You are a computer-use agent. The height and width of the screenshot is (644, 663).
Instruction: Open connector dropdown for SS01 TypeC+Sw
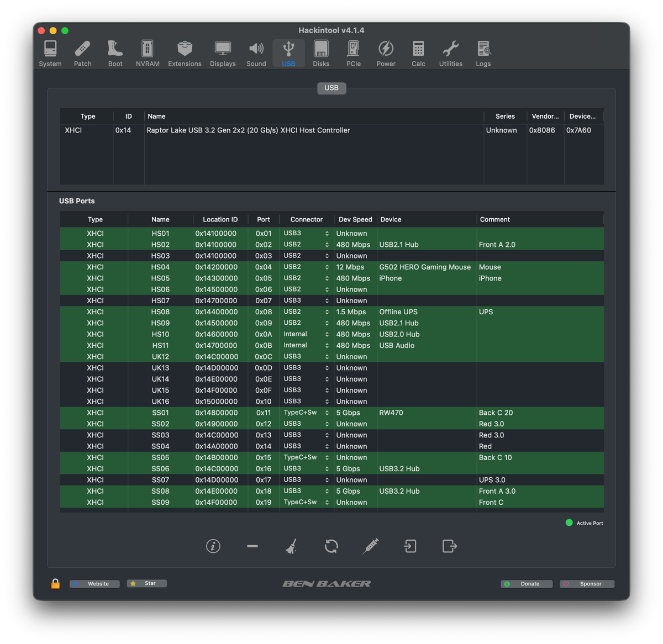(x=307, y=413)
